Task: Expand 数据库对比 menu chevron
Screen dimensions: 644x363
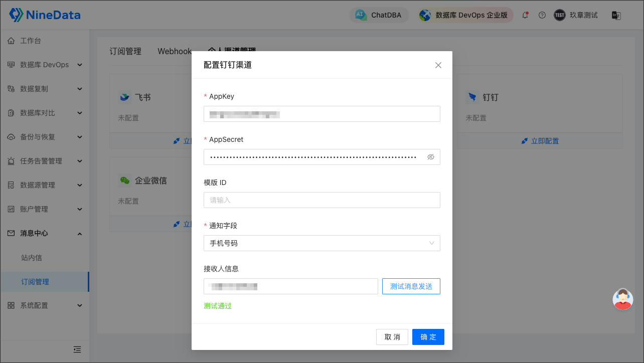Action: (x=79, y=113)
